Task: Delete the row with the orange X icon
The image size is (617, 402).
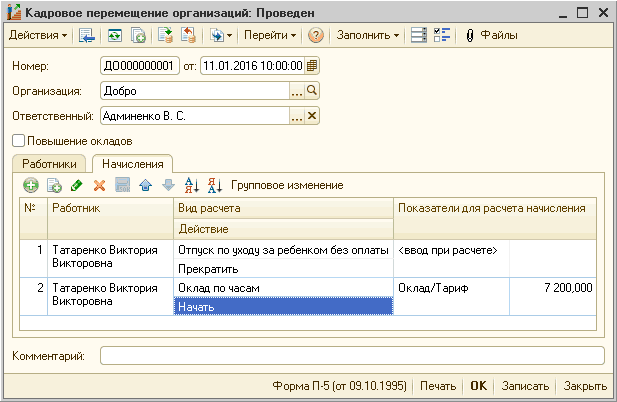Action: pyautogui.click(x=100, y=185)
